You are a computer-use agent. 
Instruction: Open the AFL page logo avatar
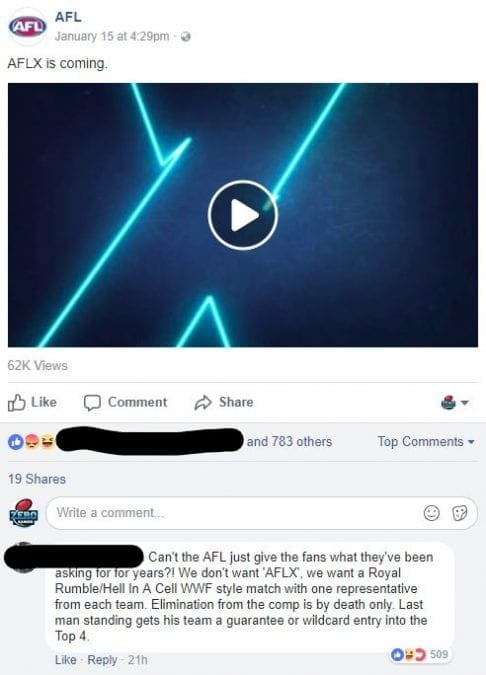click(28, 27)
